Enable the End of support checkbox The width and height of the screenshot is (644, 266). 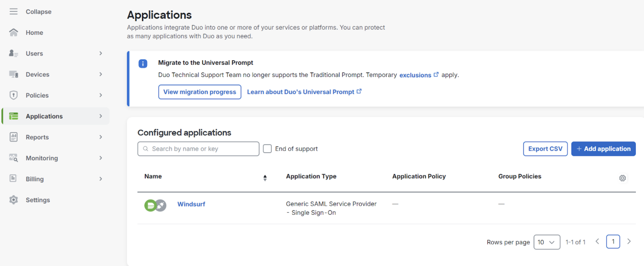point(267,149)
